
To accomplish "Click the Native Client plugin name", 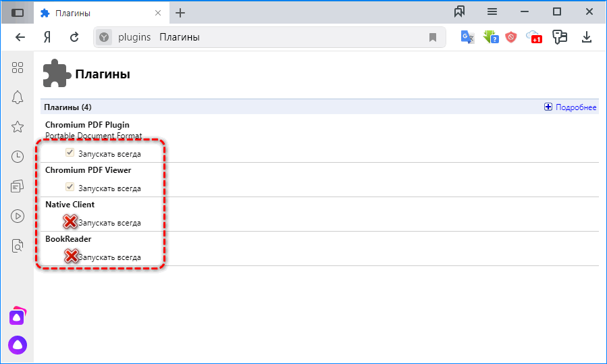I will coord(70,205).
